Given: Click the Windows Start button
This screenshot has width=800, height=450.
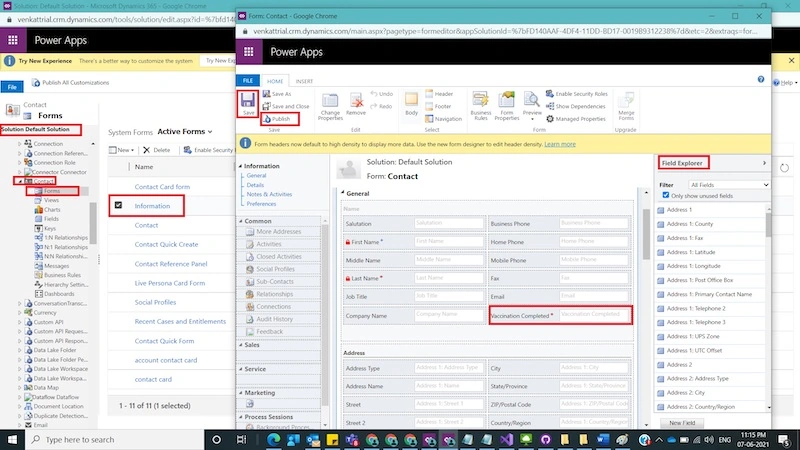Looking at the screenshot, I should click(12, 439).
